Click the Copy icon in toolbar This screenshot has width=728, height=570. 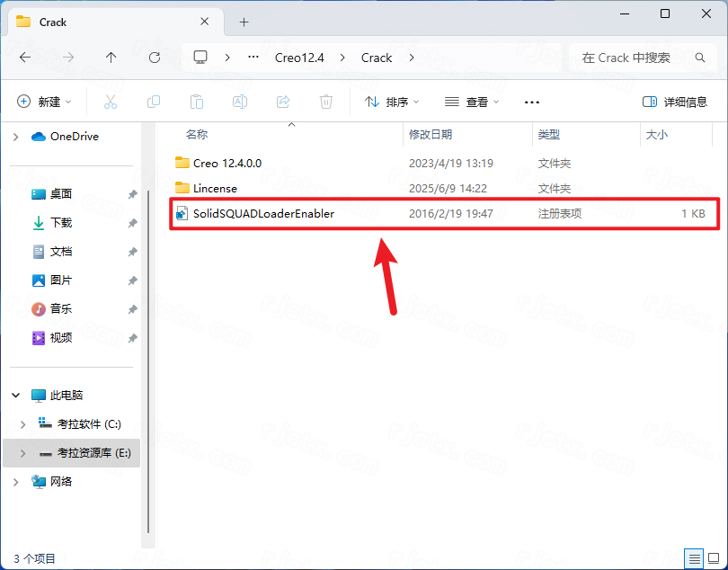coord(154,102)
